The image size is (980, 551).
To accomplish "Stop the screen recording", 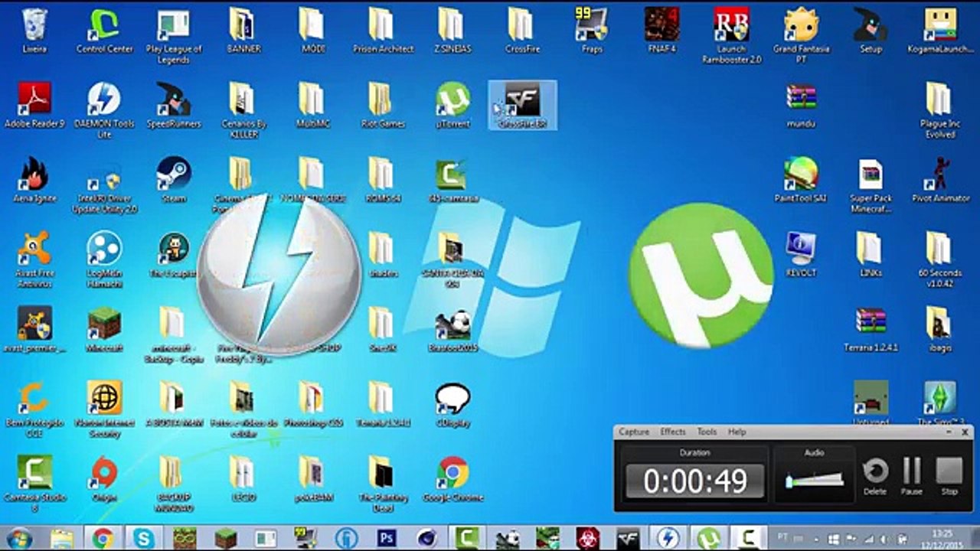I will click(x=949, y=475).
